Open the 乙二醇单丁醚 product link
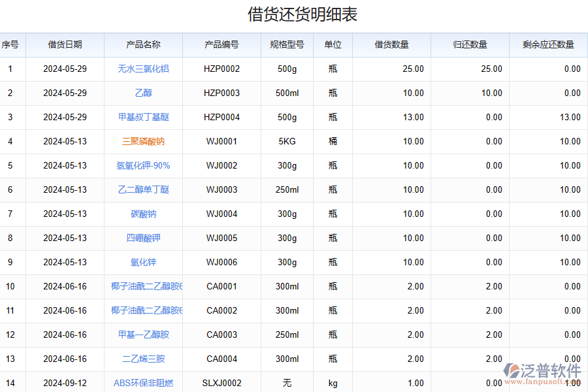Image resolution: width=588 pixels, height=392 pixels. 145,189
